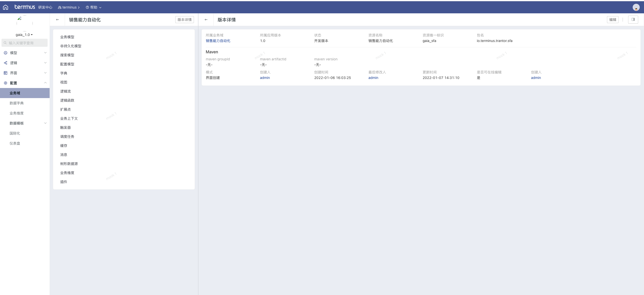Click the home icon in top bar
Image resolution: width=644 pixels, height=295 pixels.
tap(6, 7)
